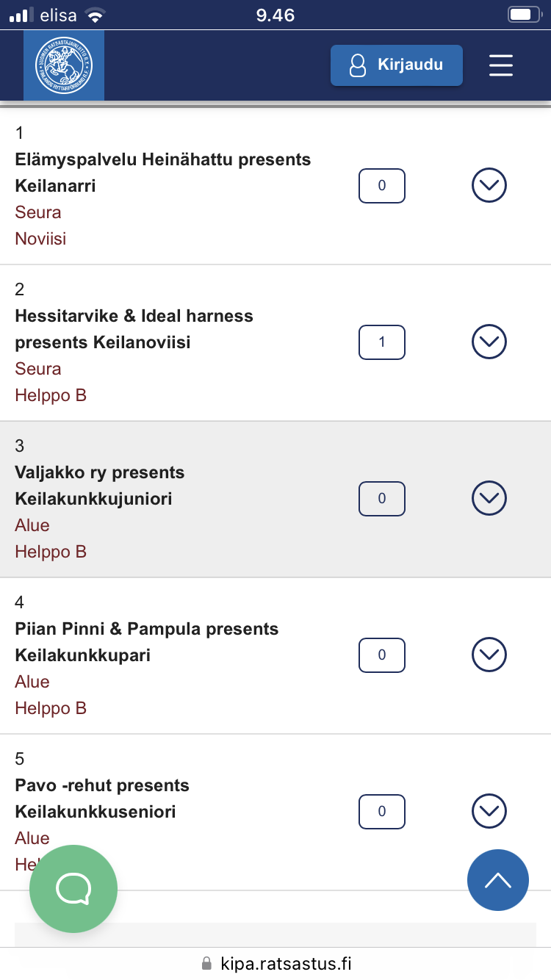Open the Piian Pinni & Pampula class title
Image resolution: width=551 pixels, height=980 pixels.
coord(147,642)
